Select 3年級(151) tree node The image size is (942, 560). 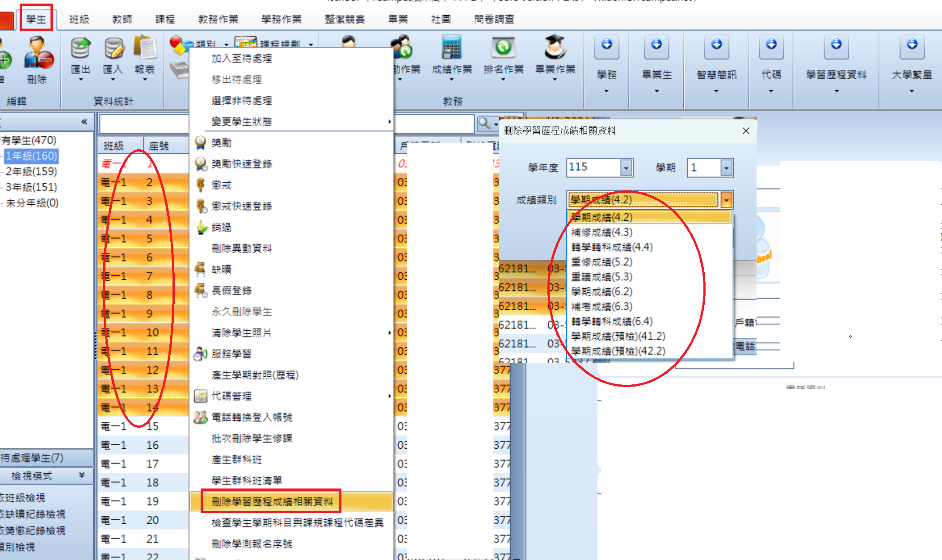click(x=31, y=187)
